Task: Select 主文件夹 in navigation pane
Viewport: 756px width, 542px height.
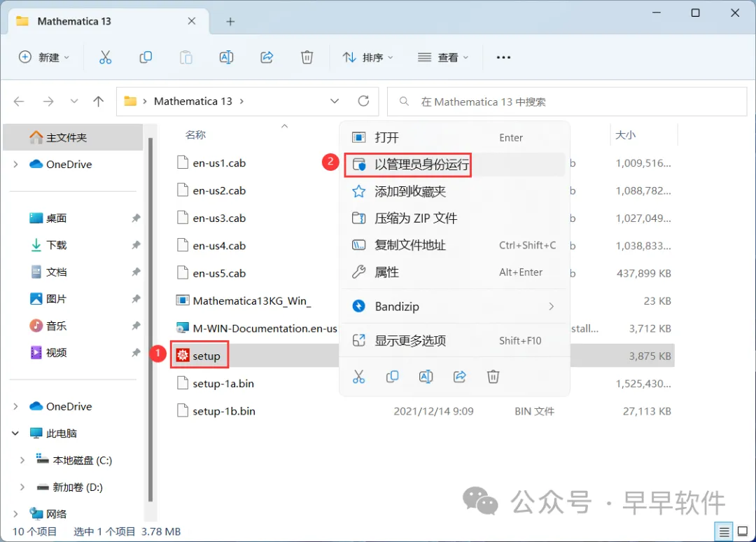Action: coord(73,137)
